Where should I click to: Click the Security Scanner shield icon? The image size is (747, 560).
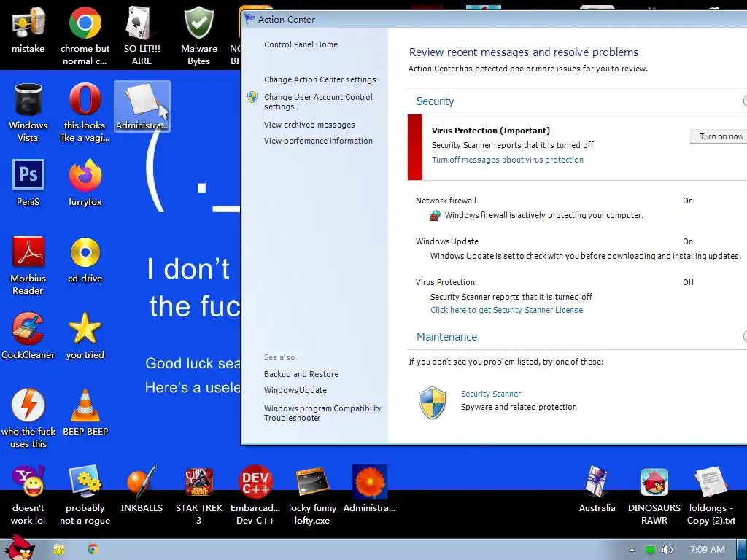click(x=433, y=402)
